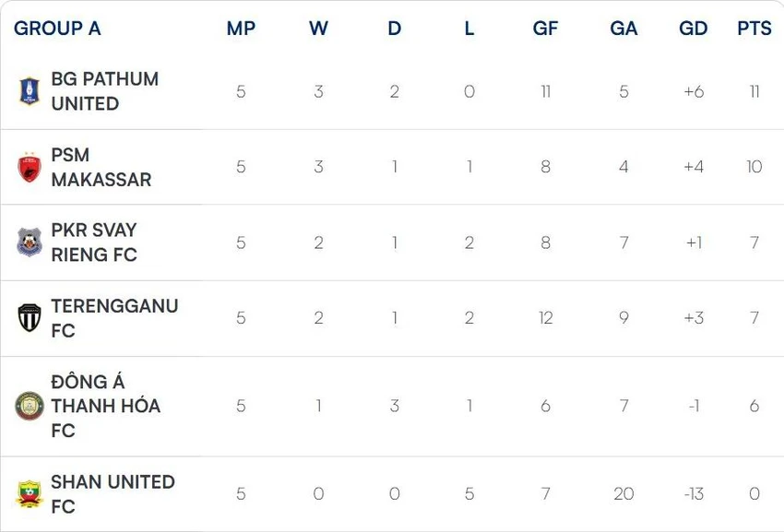Click the GF column header
The width and height of the screenshot is (784, 532).
click(545, 29)
